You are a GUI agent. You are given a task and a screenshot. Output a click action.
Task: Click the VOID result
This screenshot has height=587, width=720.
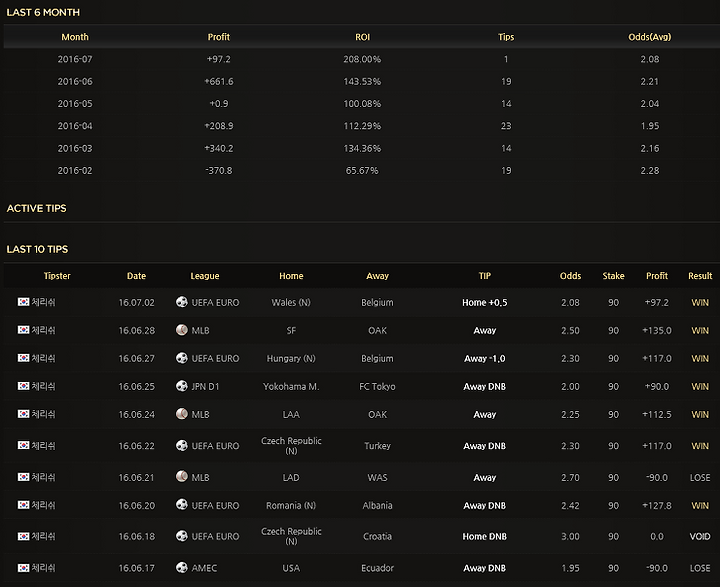coord(700,536)
